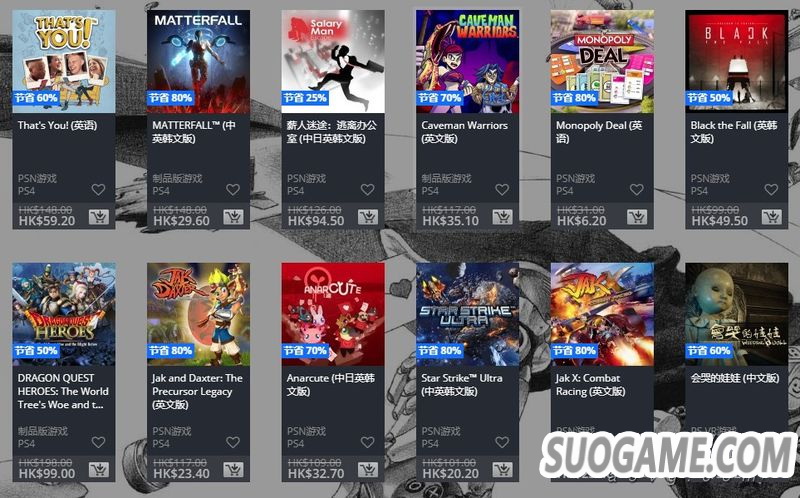Toggle the wishlist heart for Monopoly Deal
Viewport: 800px width, 498px height.
637,189
